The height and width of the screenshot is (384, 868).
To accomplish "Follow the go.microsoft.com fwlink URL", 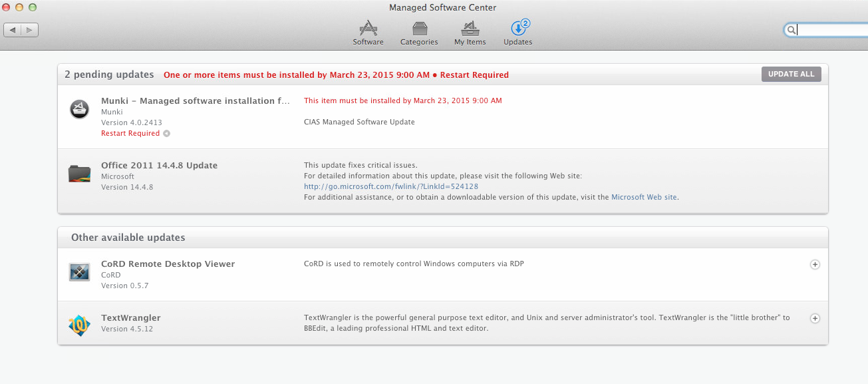I will tap(391, 186).
